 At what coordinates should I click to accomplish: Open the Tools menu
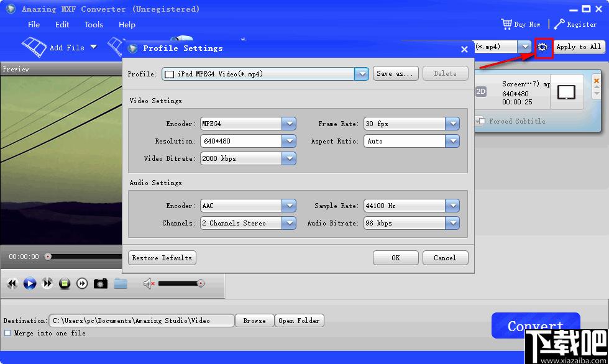point(94,24)
